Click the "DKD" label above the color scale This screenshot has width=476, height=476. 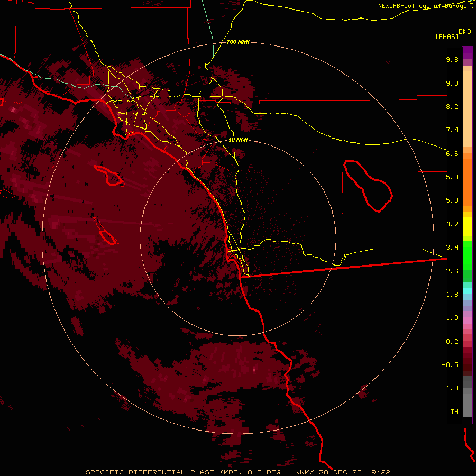coord(465,32)
